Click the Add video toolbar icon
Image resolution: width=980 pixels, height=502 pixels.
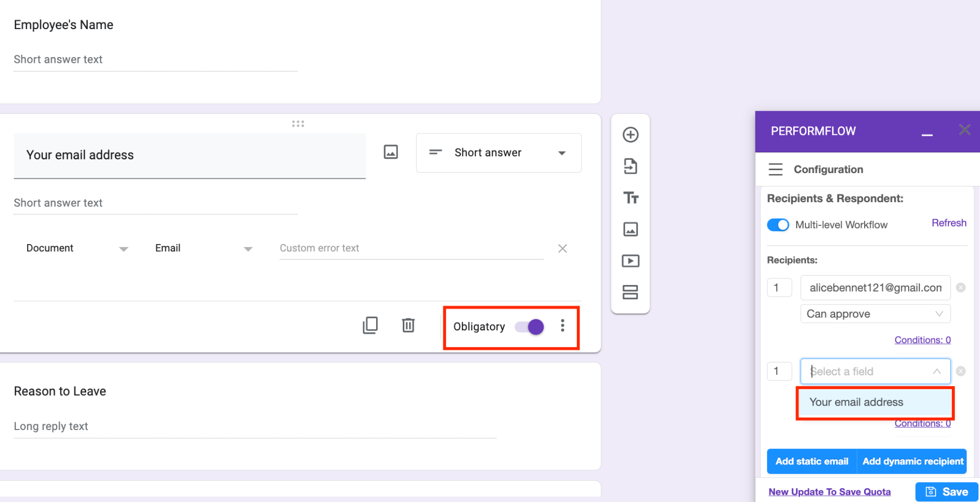(x=630, y=261)
